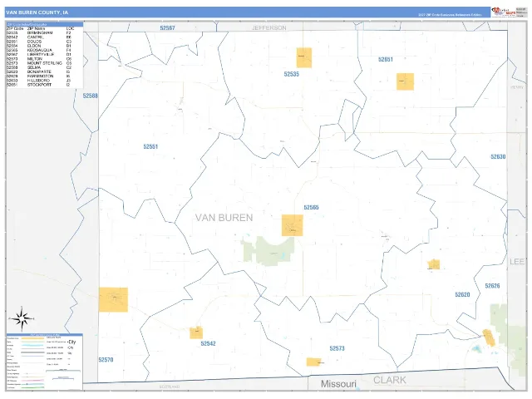This screenshot has height=399, width=532.
Task: Click the 52570 ZIP label on the map
Action: coord(106,360)
